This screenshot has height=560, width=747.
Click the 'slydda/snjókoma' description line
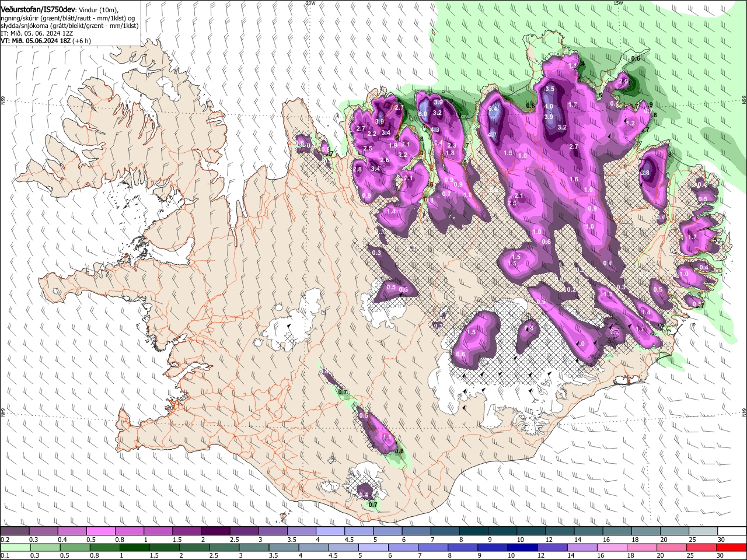(x=69, y=26)
